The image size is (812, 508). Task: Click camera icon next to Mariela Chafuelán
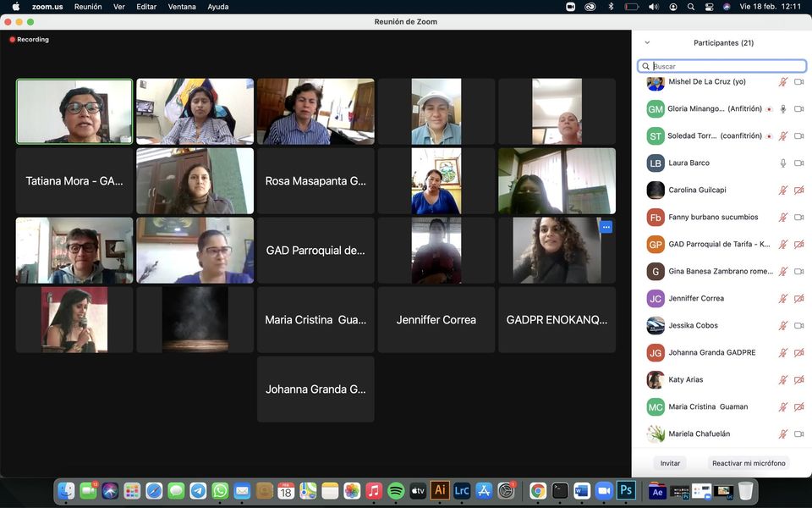[x=798, y=434]
